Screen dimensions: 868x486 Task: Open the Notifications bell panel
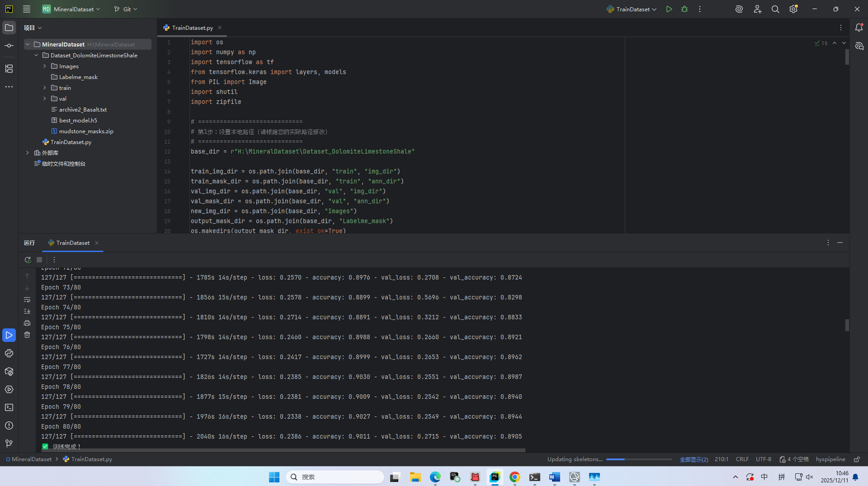pyautogui.click(x=859, y=28)
